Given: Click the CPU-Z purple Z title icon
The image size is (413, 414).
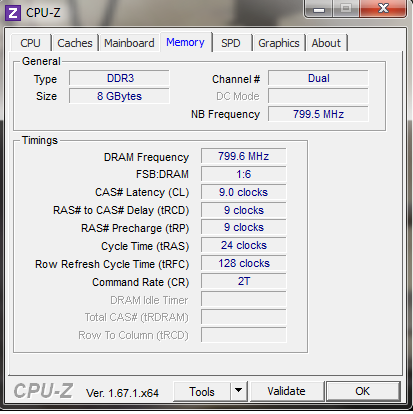Looking at the screenshot, I should pyautogui.click(x=13, y=13).
